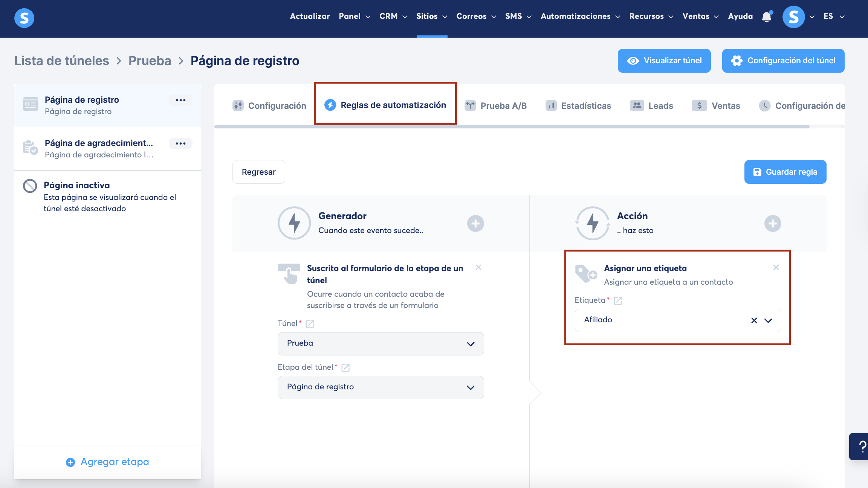This screenshot has width=868, height=488.
Task: Add a new Acción with plus icon
Action: 772,224
